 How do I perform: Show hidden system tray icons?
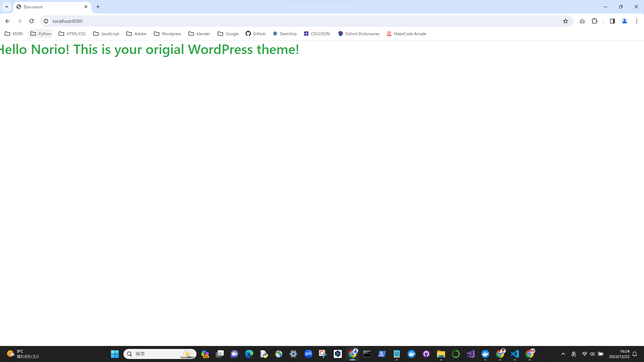(x=563, y=354)
